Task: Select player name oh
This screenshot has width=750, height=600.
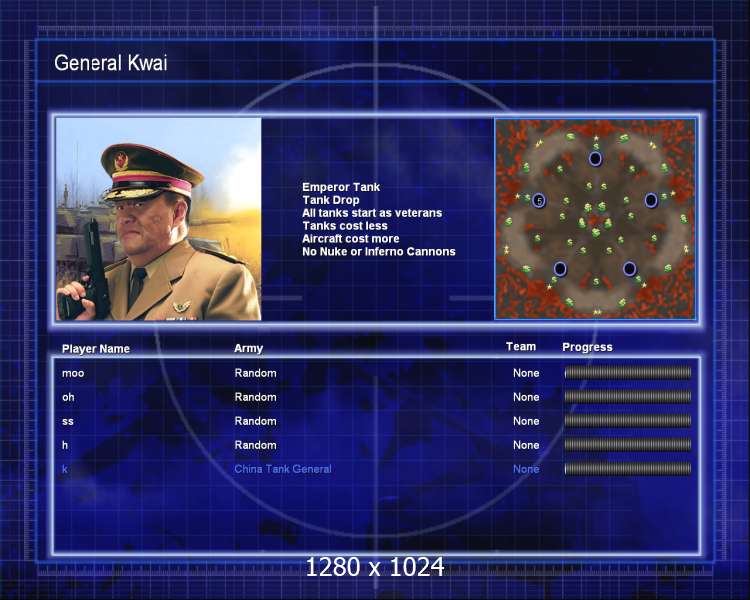Action: [x=68, y=397]
